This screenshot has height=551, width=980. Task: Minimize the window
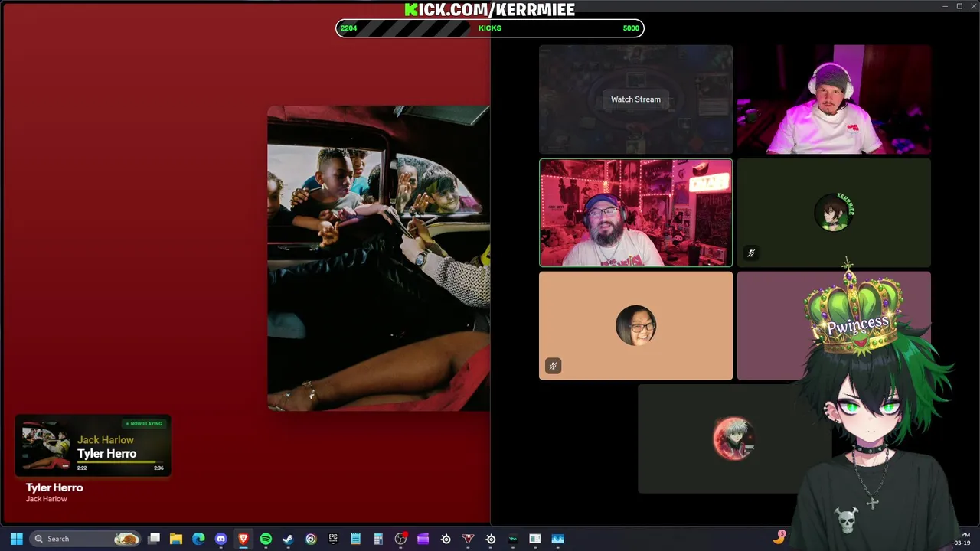pyautogui.click(x=946, y=6)
